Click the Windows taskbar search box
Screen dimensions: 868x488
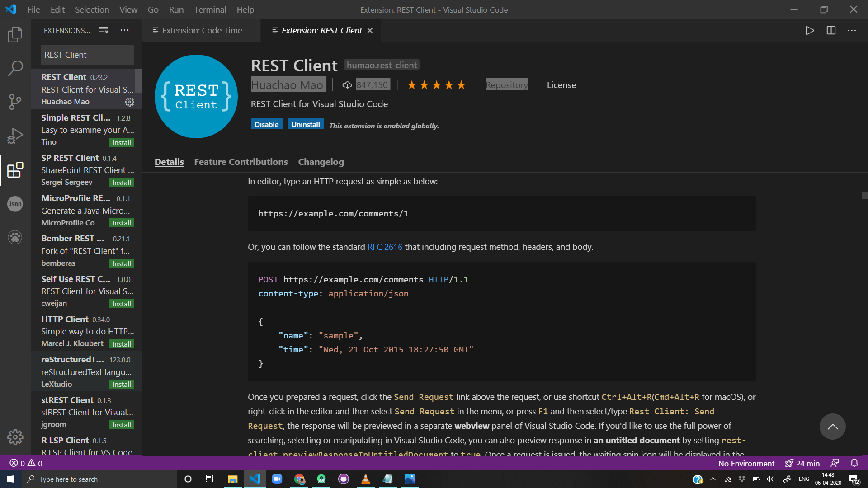point(99,479)
